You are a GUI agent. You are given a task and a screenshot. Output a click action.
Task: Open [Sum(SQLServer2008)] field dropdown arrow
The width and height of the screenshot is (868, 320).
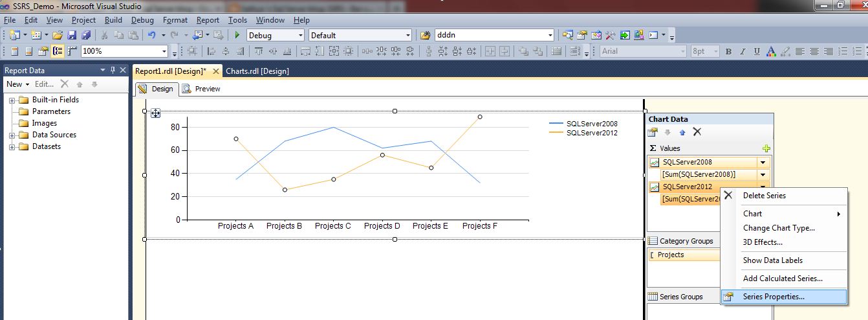pos(763,174)
